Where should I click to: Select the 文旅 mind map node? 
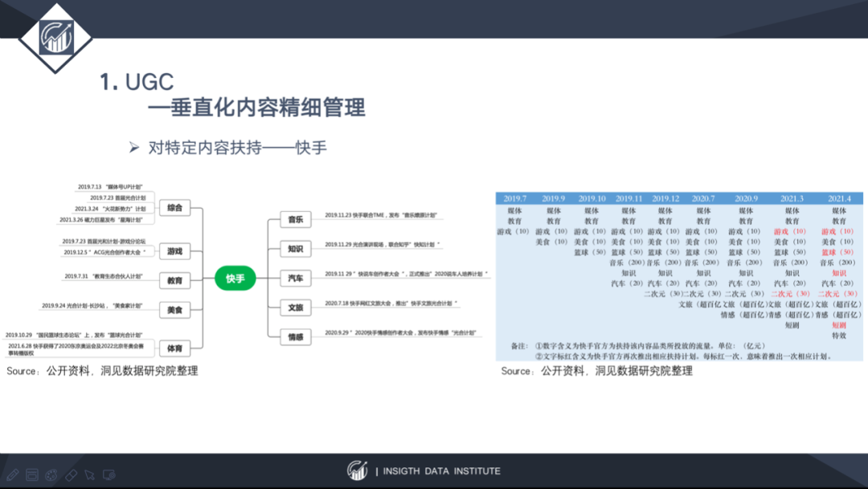point(296,307)
